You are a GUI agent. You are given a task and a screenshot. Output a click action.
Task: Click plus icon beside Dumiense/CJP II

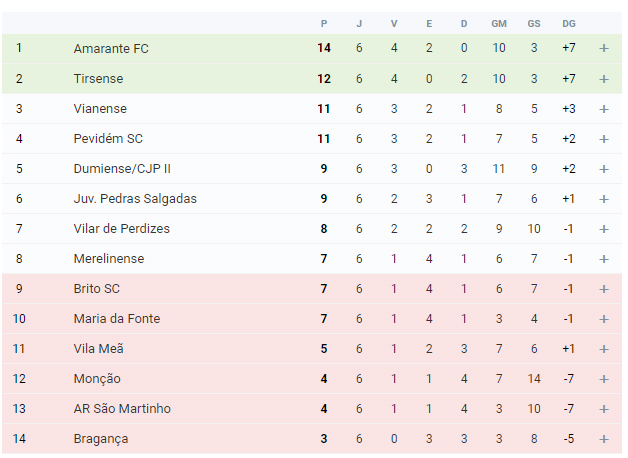(604, 169)
